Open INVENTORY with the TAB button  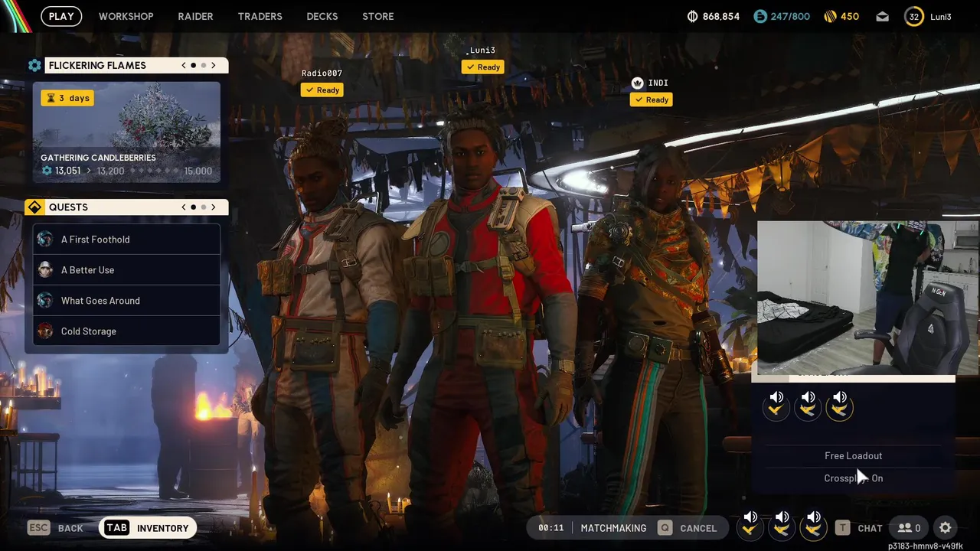click(147, 528)
